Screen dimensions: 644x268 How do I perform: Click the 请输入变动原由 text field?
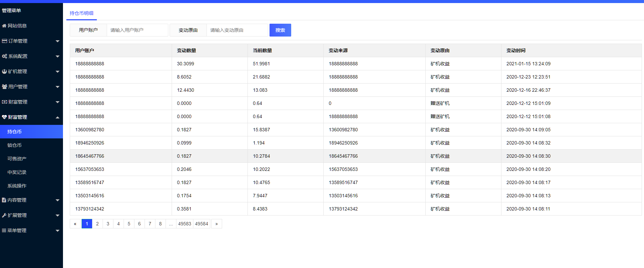click(237, 30)
